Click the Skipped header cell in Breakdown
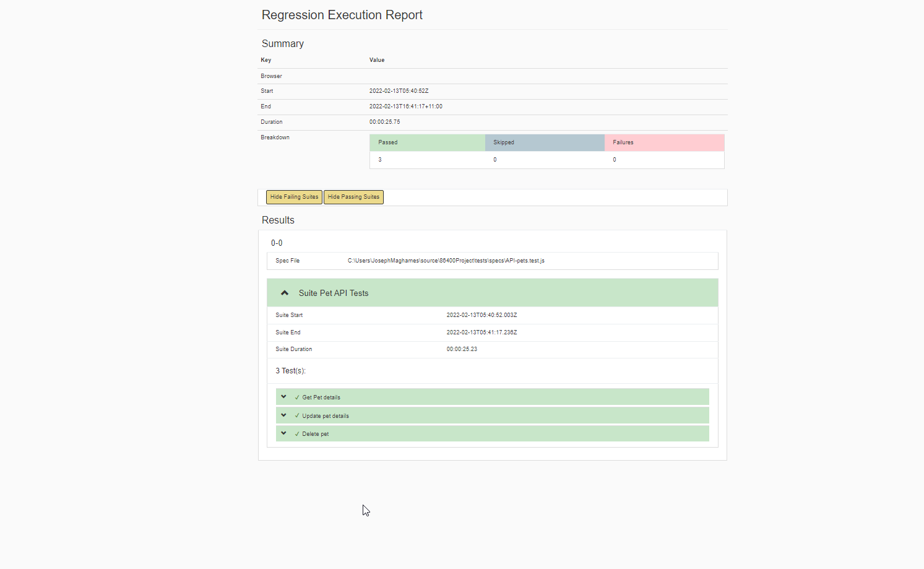 (545, 142)
